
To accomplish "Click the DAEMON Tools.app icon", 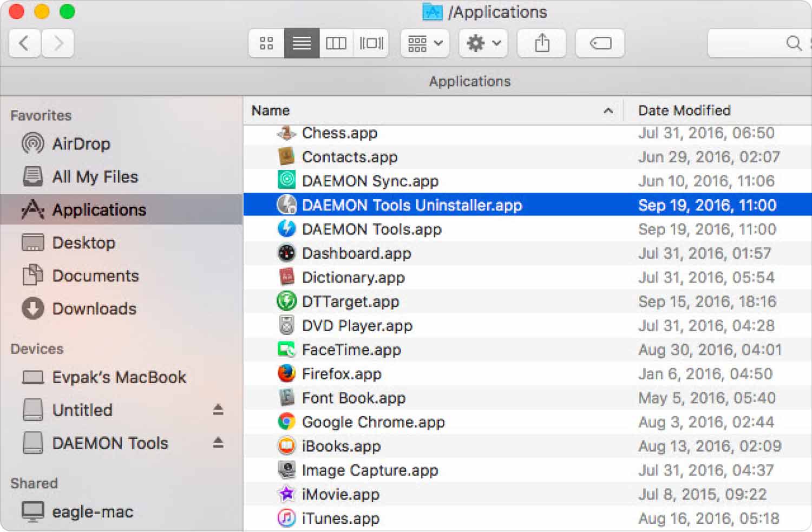I will [286, 228].
